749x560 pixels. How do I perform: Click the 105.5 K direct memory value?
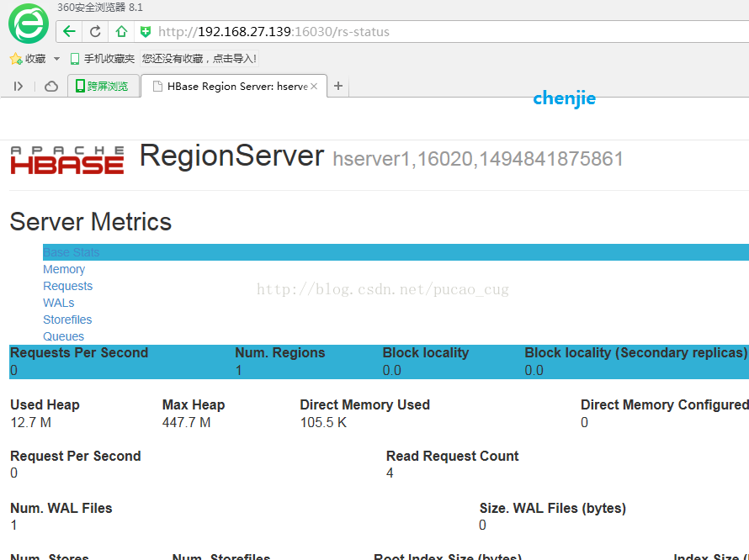[x=323, y=422]
